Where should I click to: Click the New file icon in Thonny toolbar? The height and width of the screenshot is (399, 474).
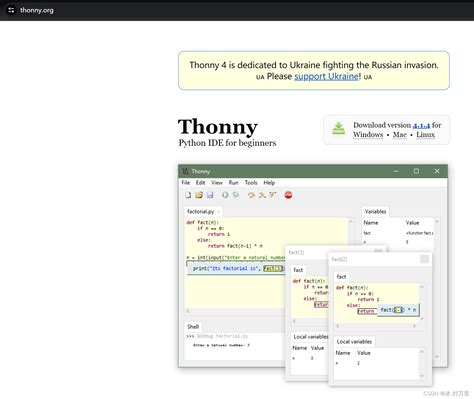(188, 195)
